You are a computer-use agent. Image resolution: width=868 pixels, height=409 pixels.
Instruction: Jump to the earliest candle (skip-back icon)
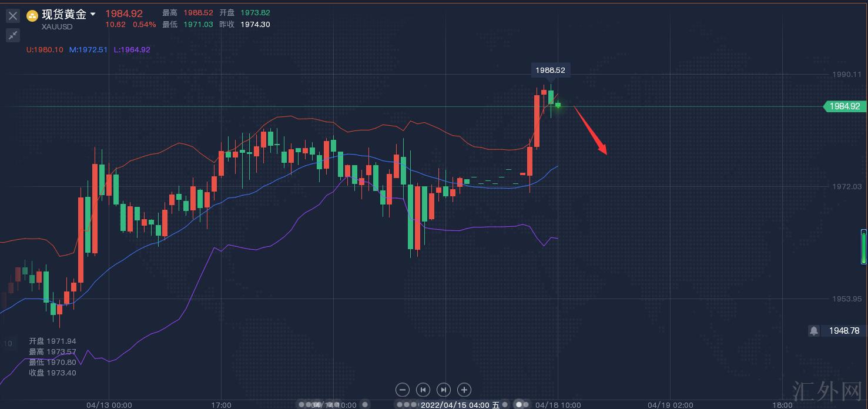[423, 389]
